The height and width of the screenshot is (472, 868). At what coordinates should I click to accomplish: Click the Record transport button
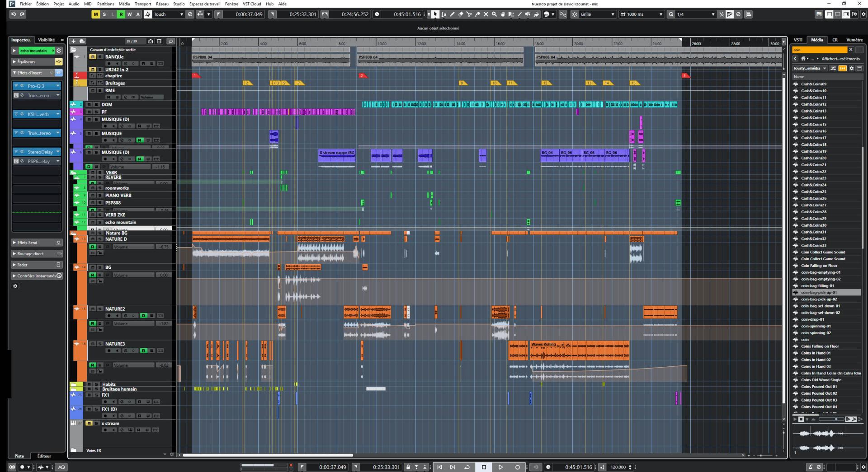click(517, 467)
